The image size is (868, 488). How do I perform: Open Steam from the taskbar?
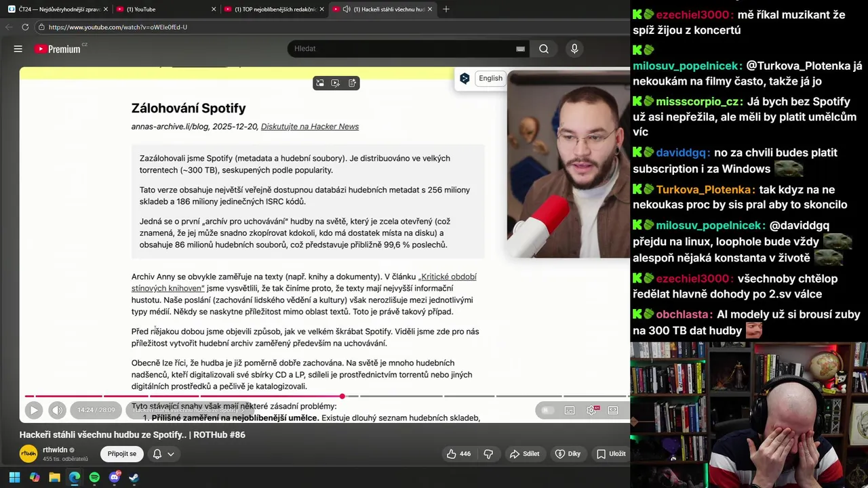[x=134, y=477]
